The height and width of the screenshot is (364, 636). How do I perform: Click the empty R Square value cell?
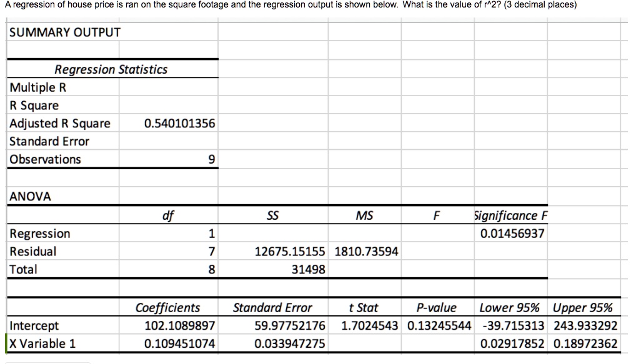169,105
